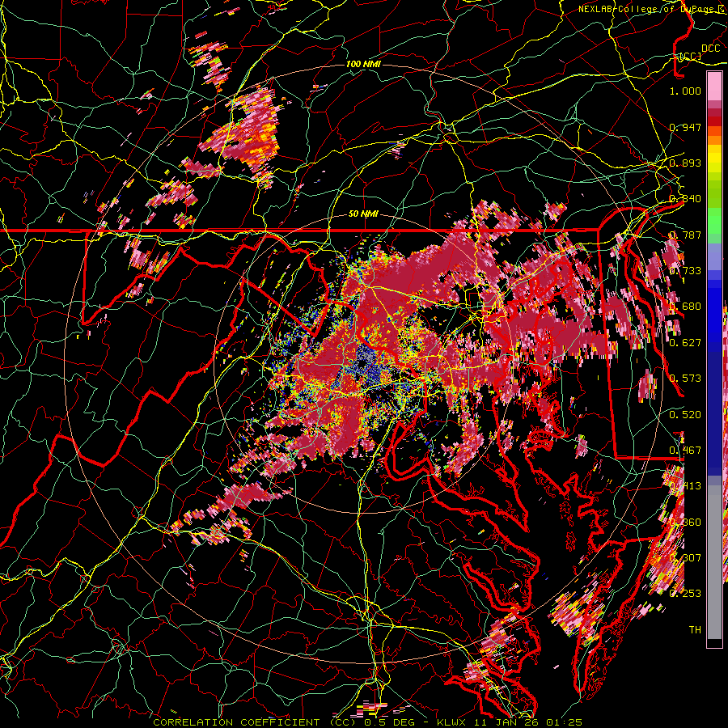
Task: Select the 0.680 scale value
Action: pos(685,307)
